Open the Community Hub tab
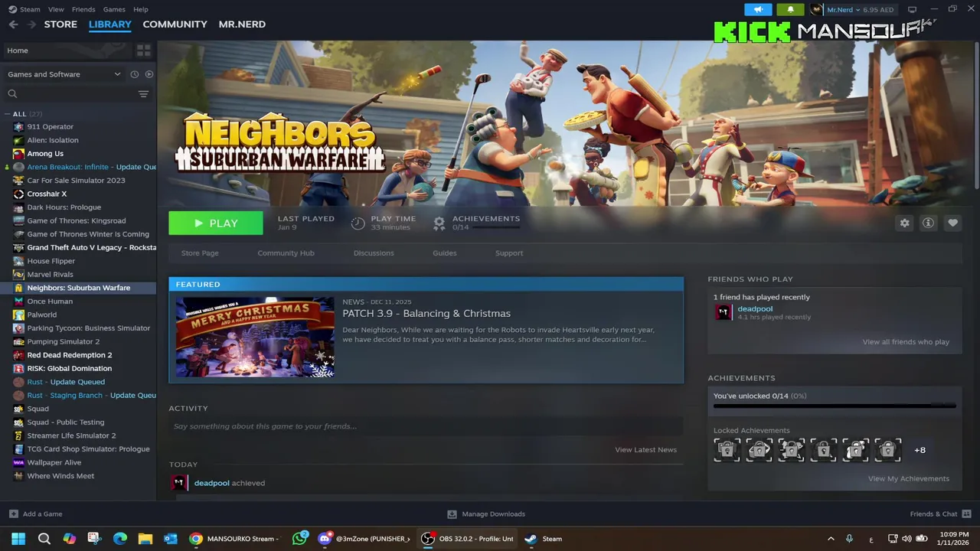The width and height of the screenshot is (980, 551). [x=286, y=253]
